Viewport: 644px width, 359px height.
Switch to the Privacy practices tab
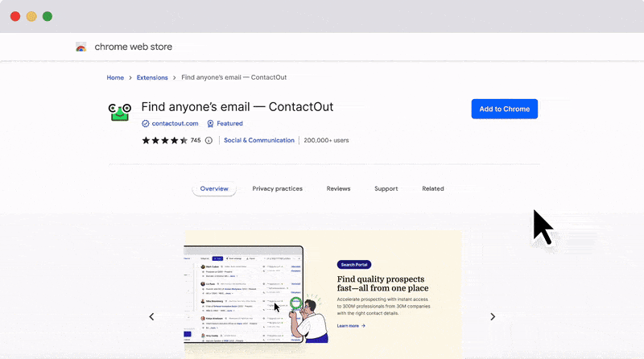click(x=277, y=188)
